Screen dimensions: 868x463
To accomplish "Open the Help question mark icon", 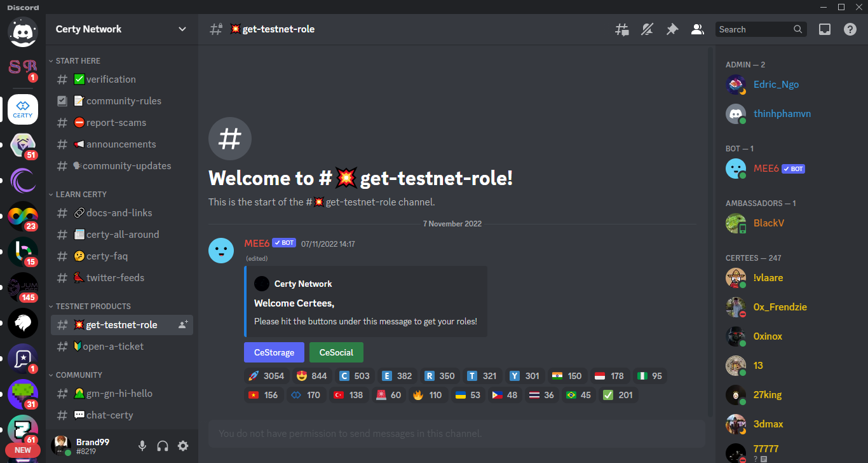I will 850,29.
